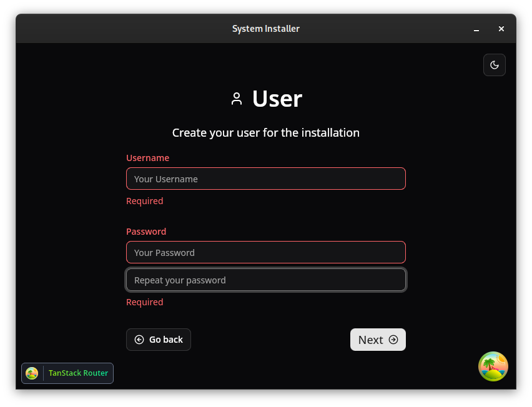Click the Username label
This screenshot has width=532, height=407.
[x=147, y=158]
